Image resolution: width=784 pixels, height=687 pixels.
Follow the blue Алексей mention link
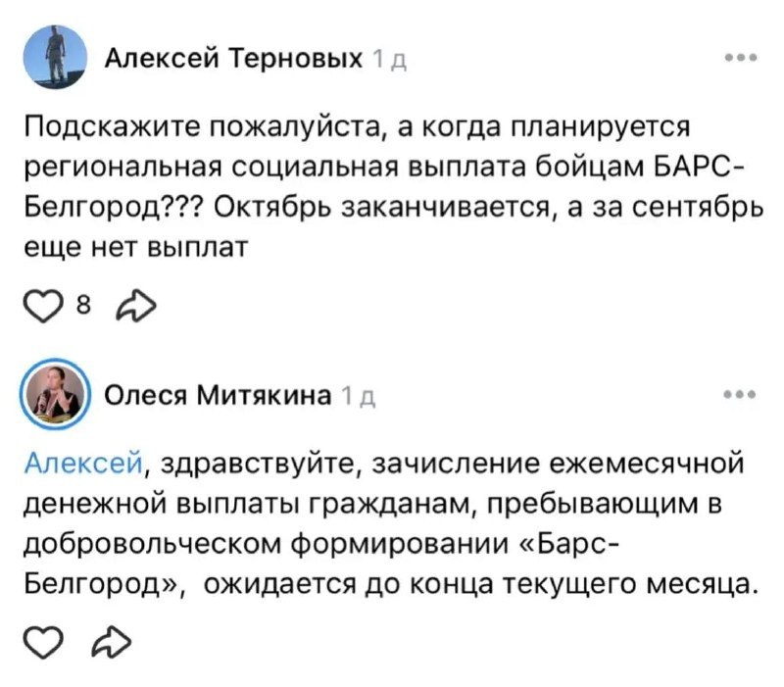83,463
